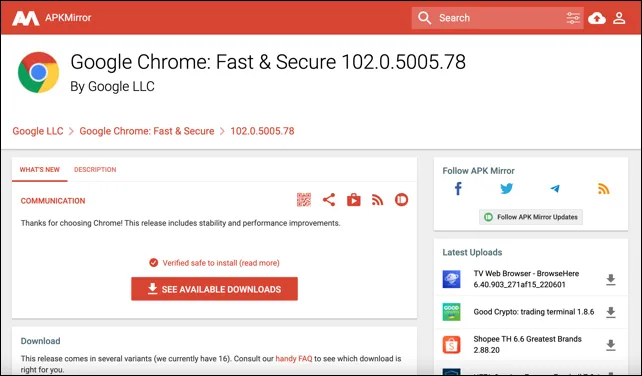Viewport: 642px width, 376px height.
Task: Open the search filter options icon
Action: click(x=573, y=18)
